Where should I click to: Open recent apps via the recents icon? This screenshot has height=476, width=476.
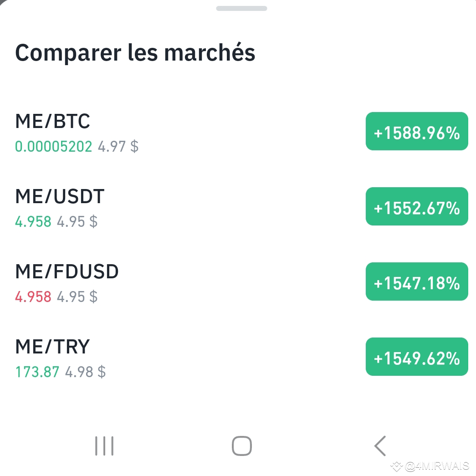click(x=104, y=446)
